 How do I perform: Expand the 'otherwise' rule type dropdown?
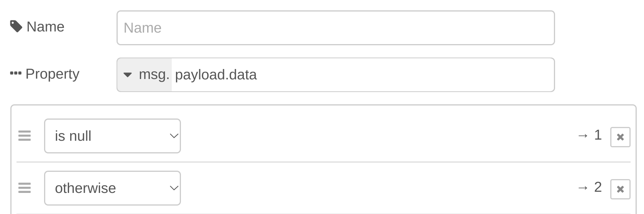tap(112, 188)
